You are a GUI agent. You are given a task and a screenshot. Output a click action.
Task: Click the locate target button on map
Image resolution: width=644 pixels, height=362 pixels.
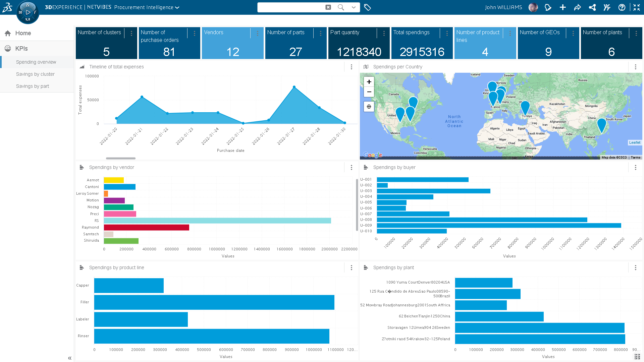[369, 107]
